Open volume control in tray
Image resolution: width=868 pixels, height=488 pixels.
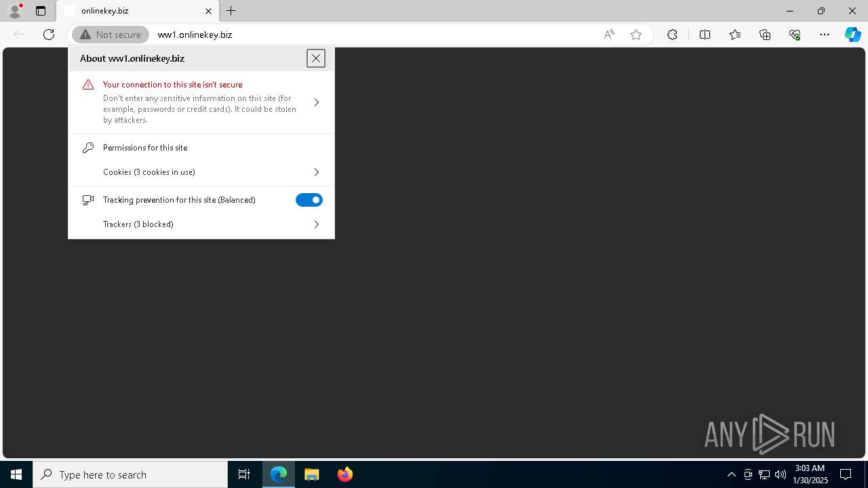[781, 474]
